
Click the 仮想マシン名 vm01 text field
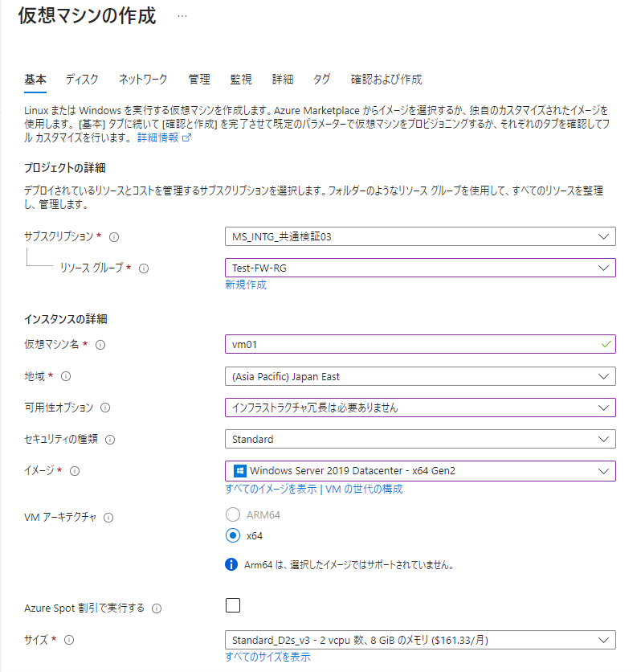click(412, 344)
